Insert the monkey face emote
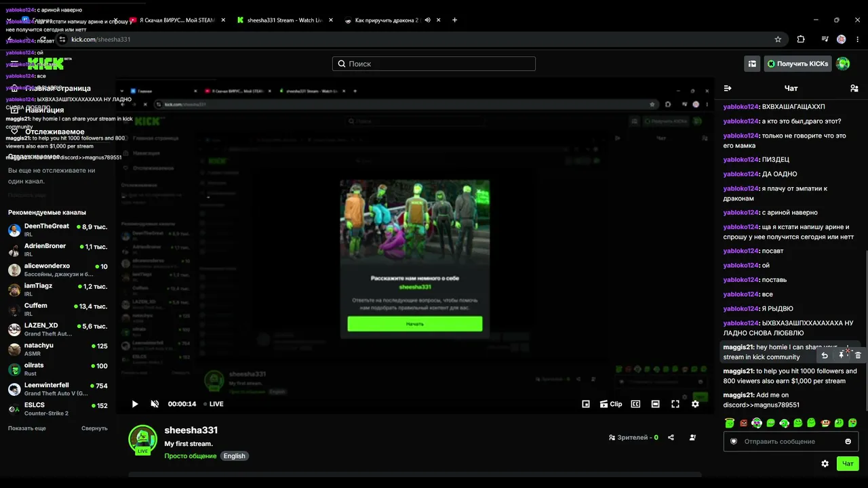This screenshot has width=868, height=488. (x=825, y=423)
